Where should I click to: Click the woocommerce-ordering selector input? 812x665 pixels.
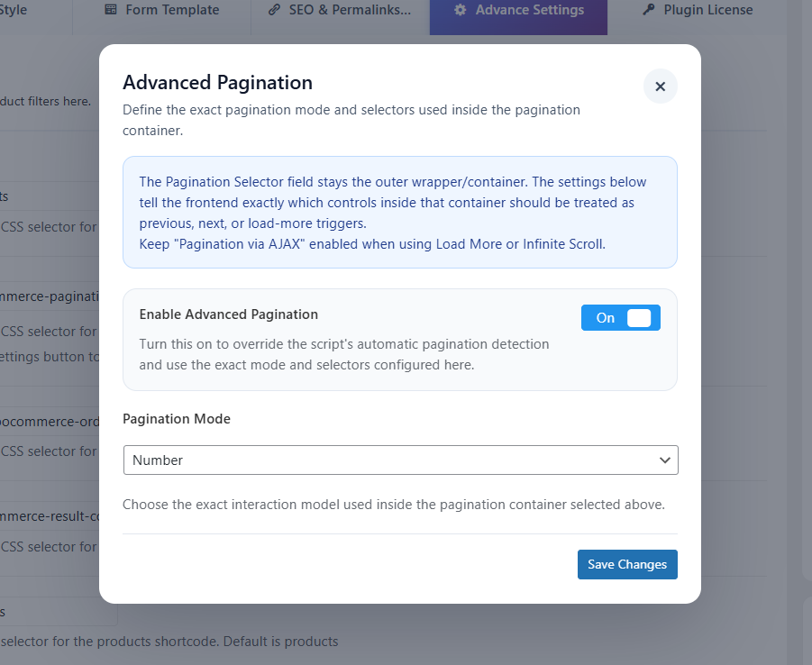point(50,419)
